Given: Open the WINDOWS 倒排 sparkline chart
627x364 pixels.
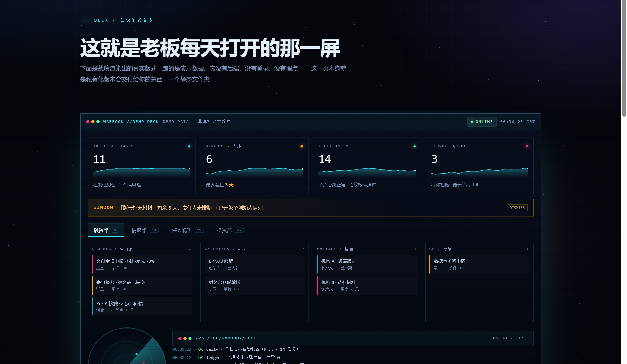Looking at the screenshot, I should point(254,172).
